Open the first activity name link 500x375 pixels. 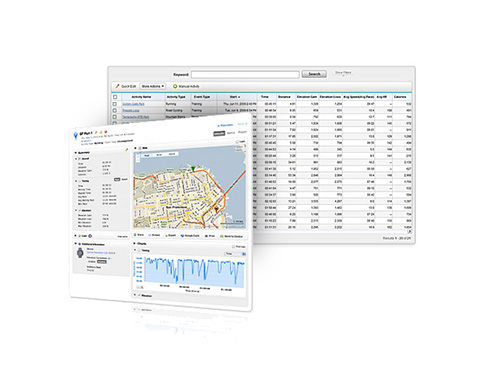pyautogui.click(x=133, y=104)
